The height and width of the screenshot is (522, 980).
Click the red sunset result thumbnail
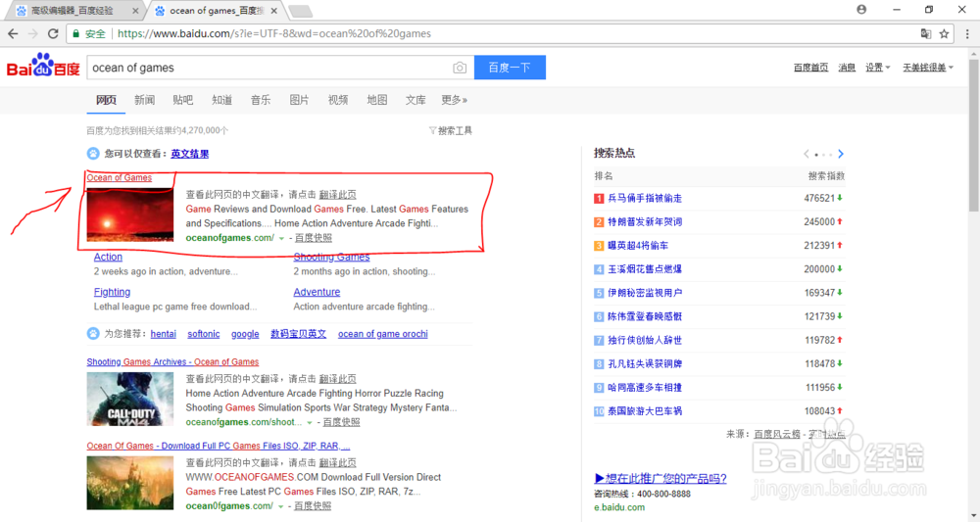130,215
